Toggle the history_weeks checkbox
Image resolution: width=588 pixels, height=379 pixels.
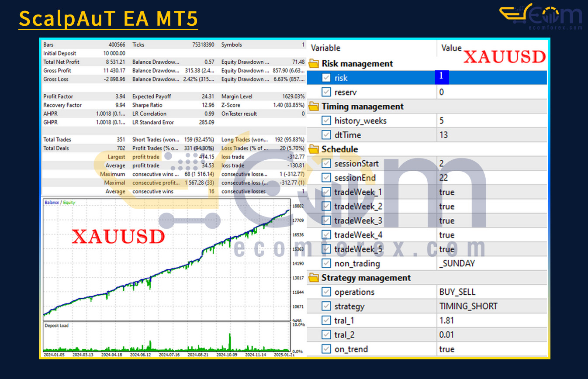(326, 121)
